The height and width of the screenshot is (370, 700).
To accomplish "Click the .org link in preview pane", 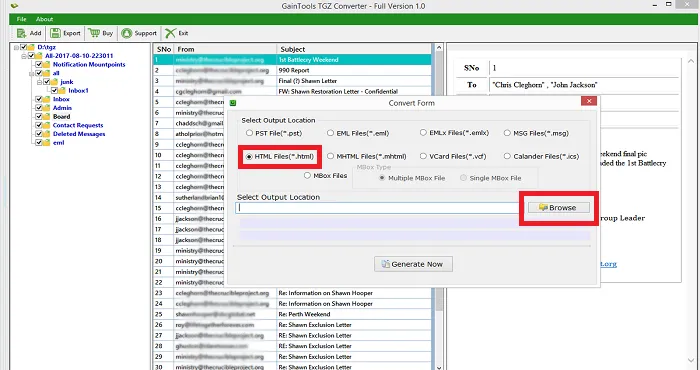I will pyautogui.click(x=608, y=264).
